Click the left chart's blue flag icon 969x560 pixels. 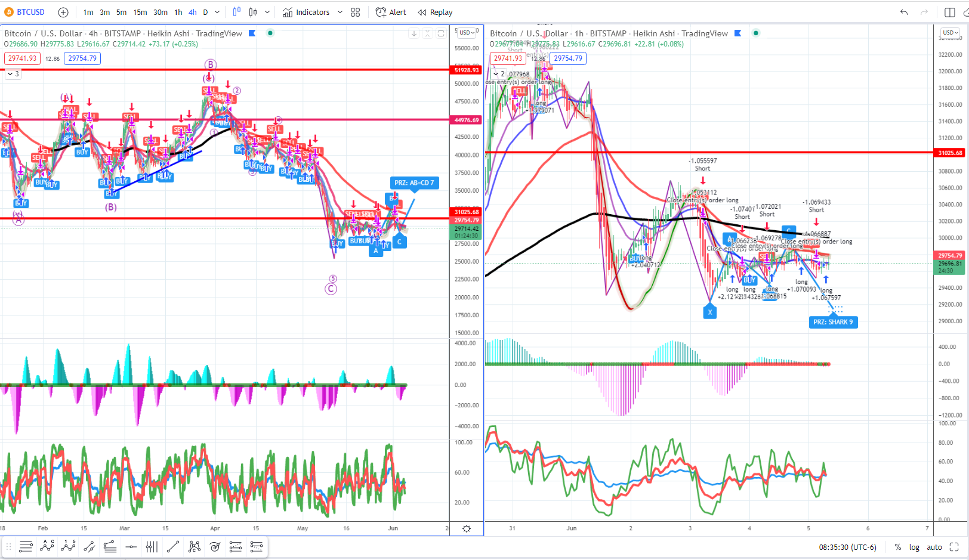click(x=252, y=33)
